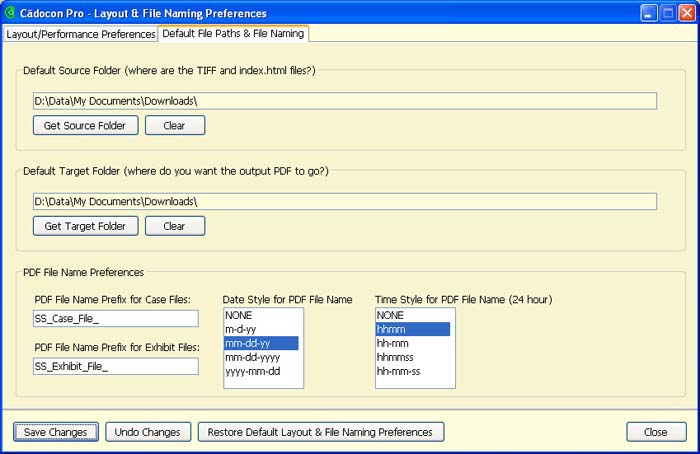Choose hh-mm time style

tap(393, 343)
